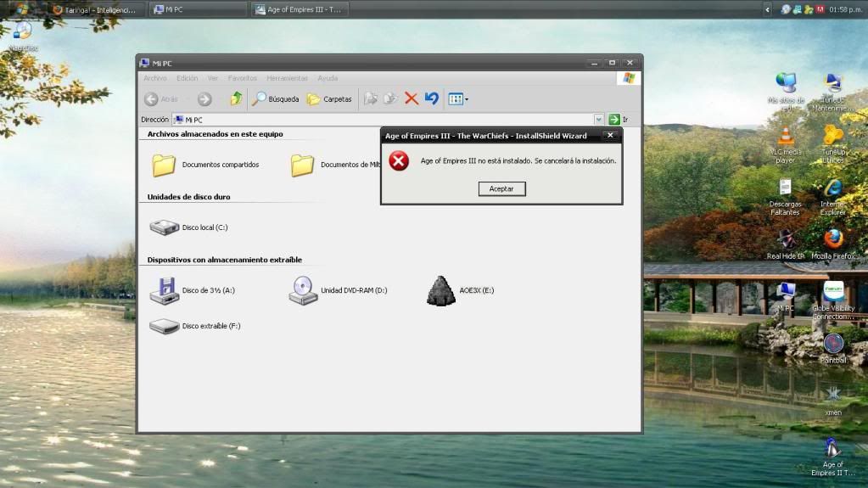Click Unidades de disco duro header
Viewport: 868px width, 488px height.
click(x=188, y=197)
